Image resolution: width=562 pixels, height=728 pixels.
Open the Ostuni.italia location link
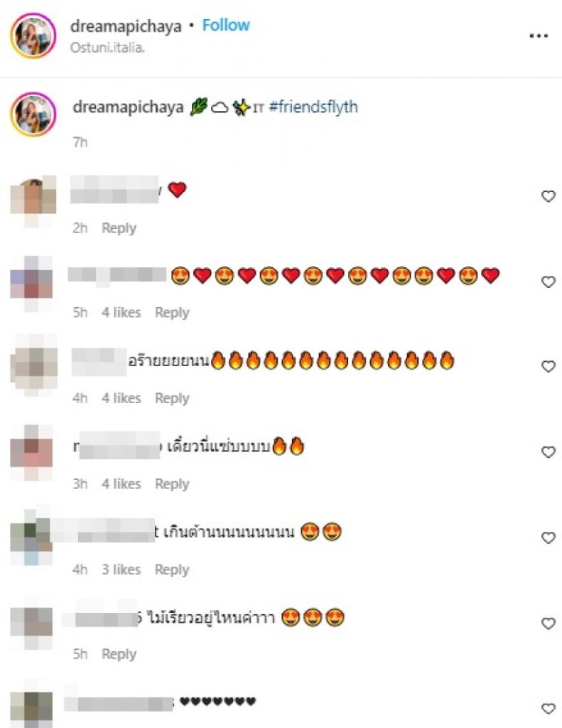coord(107,48)
